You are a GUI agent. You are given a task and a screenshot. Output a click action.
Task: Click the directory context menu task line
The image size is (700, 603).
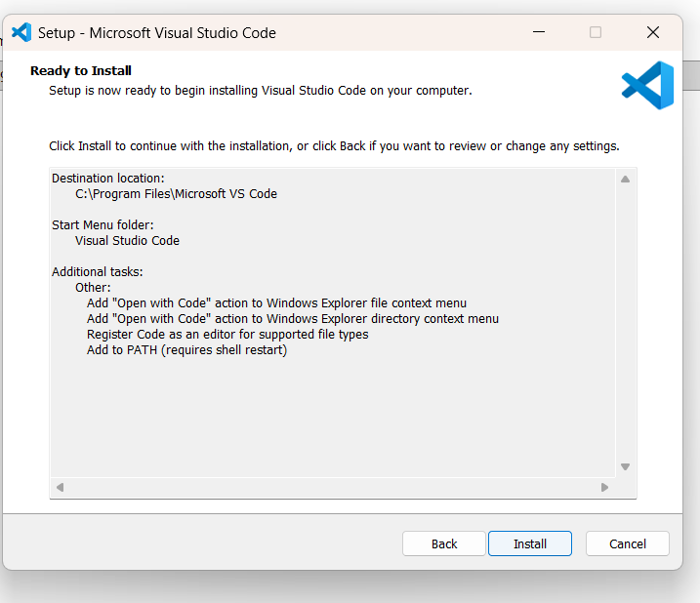click(293, 319)
